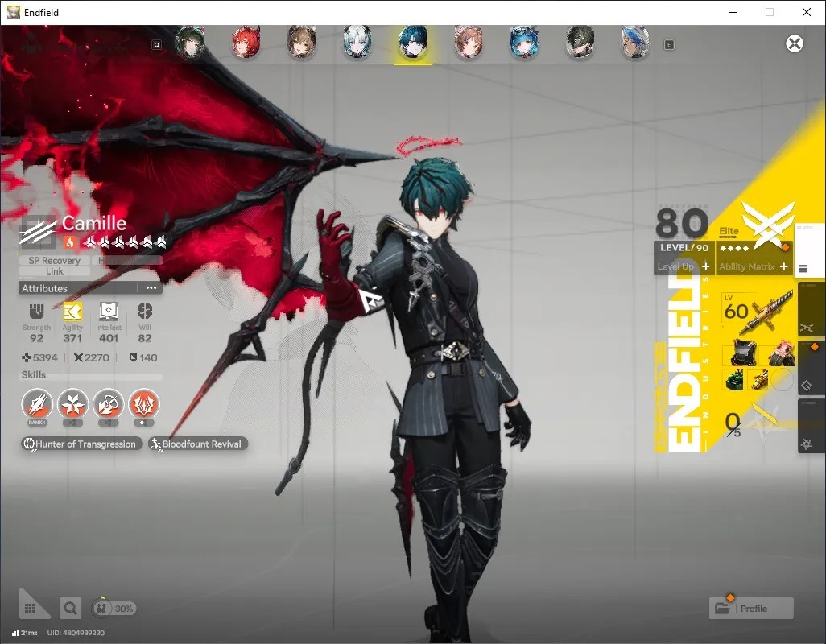Open the Profile button
The width and height of the screenshot is (826, 644).
click(751, 609)
